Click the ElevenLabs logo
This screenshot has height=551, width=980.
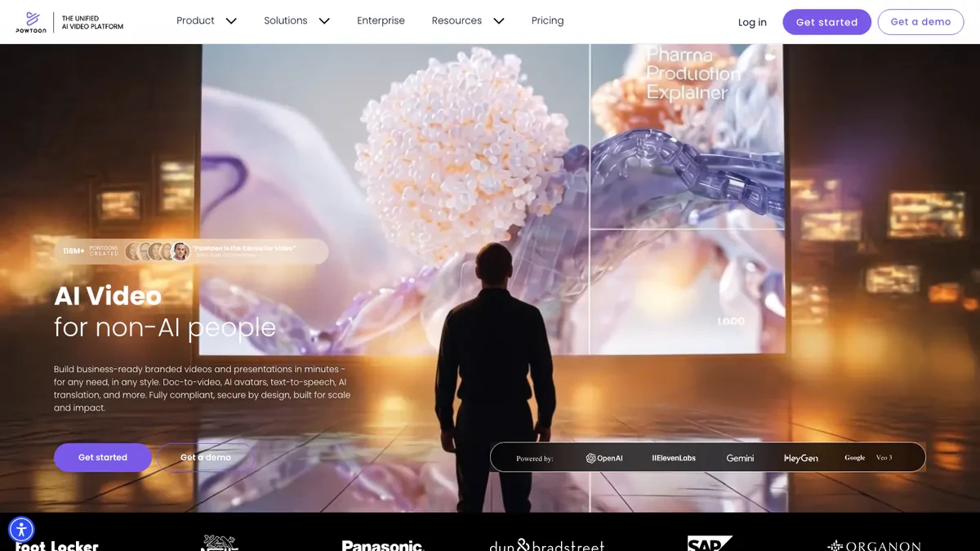674,458
